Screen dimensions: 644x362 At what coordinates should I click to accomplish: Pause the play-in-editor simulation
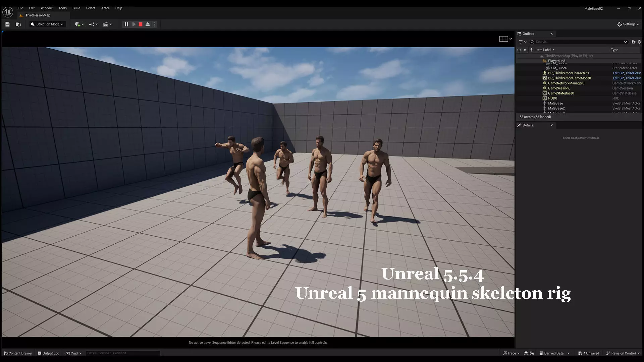click(126, 24)
